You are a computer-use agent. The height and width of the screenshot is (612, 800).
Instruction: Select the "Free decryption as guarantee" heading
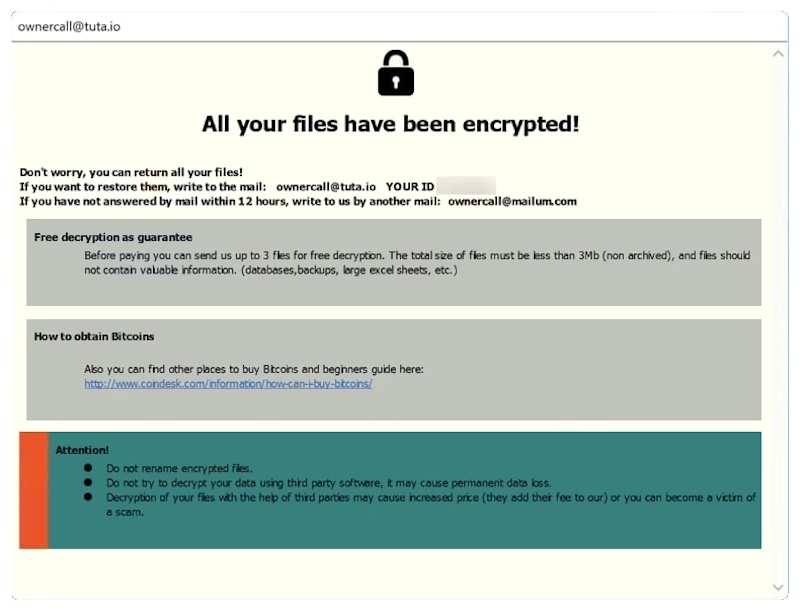113,238
